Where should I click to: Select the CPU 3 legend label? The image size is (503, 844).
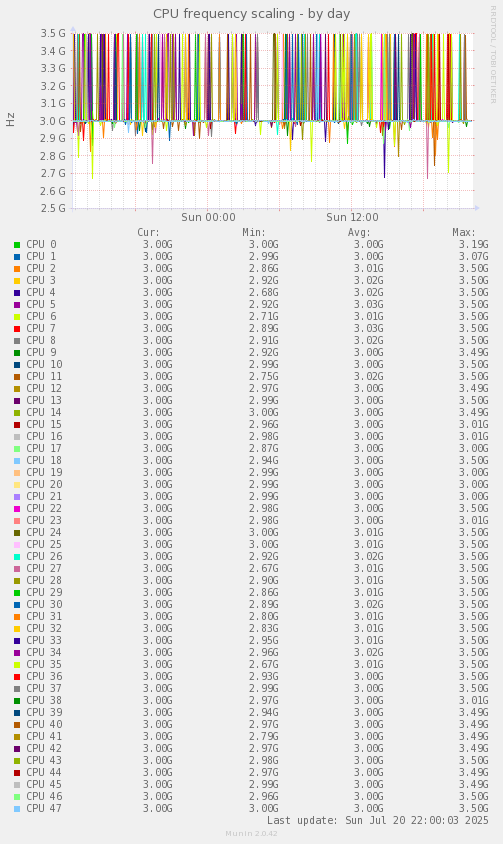tap(41, 280)
